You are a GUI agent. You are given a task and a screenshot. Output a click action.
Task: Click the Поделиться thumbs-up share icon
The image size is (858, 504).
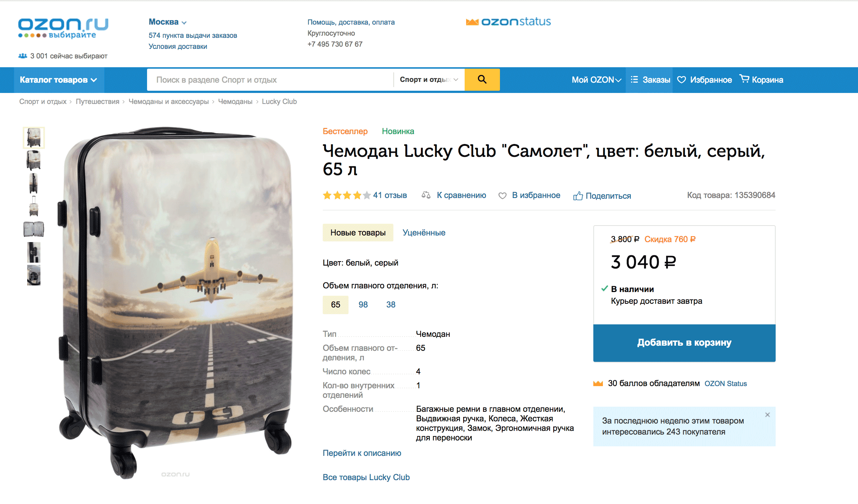pyautogui.click(x=578, y=196)
